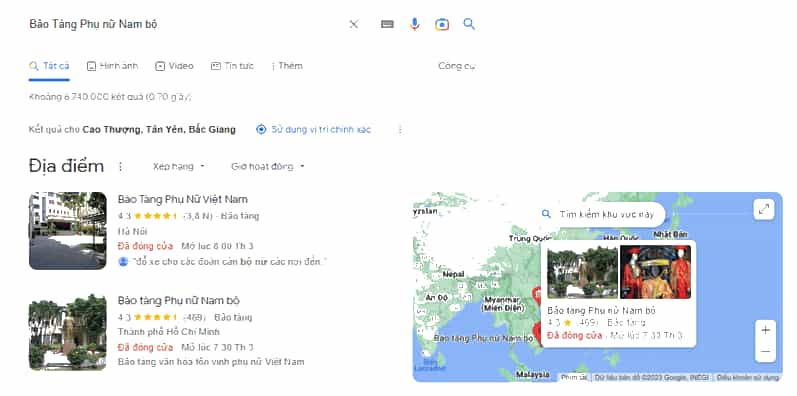This screenshot has width=797, height=396.
Task: Expand the map to full view
Action: [763, 209]
